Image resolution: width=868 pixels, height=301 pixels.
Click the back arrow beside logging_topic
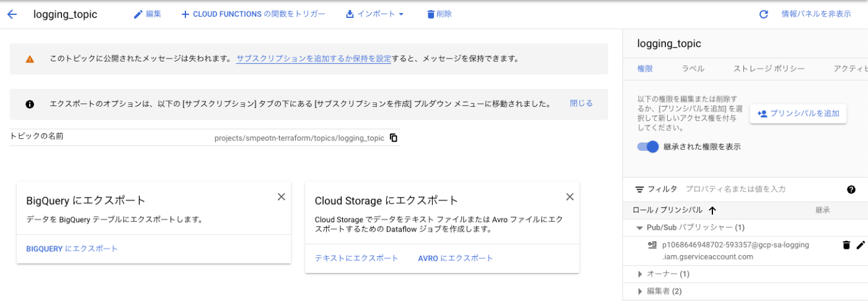12,14
